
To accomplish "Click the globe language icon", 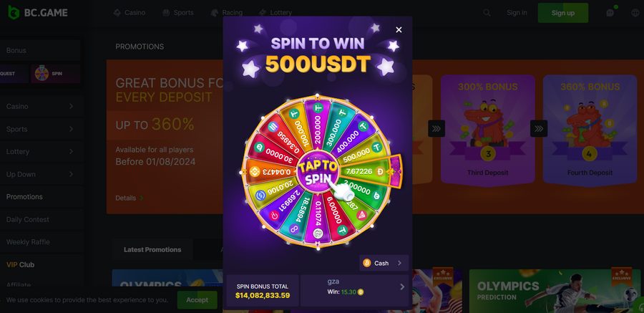I will tap(635, 13).
